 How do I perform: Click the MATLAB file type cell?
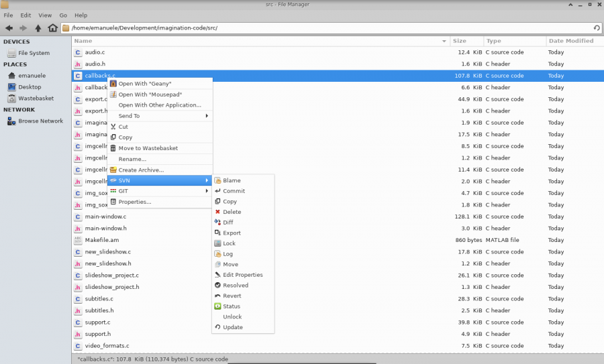[502, 240]
